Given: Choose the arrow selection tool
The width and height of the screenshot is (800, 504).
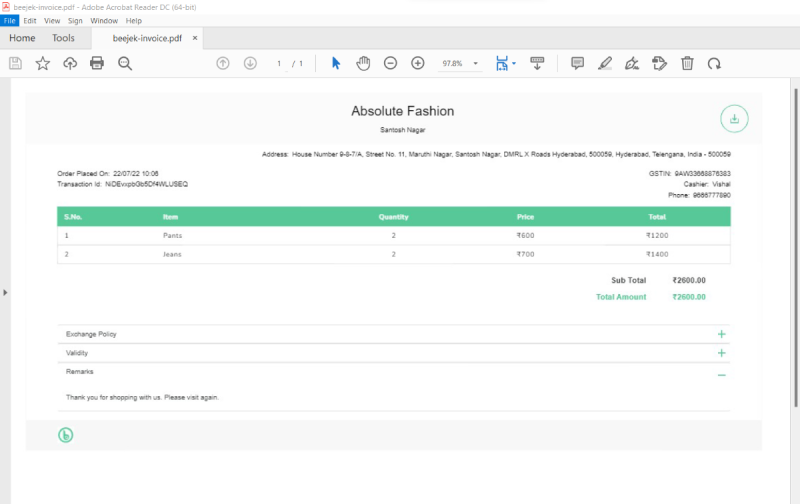Looking at the screenshot, I should pyautogui.click(x=336, y=63).
